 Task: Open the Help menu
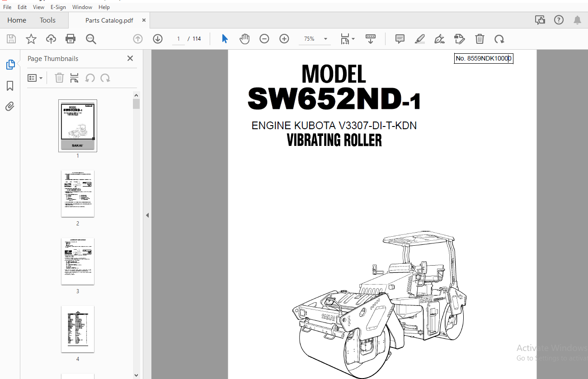coord(104,7)
